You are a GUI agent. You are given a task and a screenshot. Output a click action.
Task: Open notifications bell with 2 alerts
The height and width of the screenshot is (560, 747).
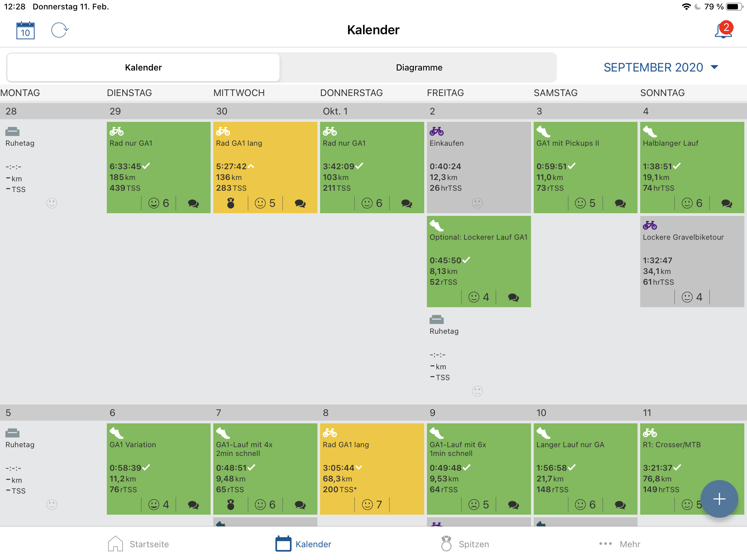coord(723,30)
